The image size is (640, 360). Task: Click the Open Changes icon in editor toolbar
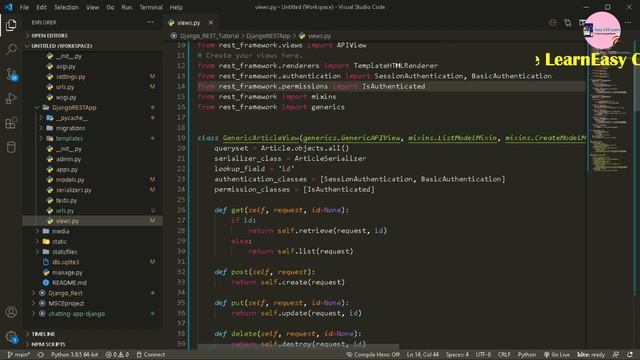(x=568, y=23)
